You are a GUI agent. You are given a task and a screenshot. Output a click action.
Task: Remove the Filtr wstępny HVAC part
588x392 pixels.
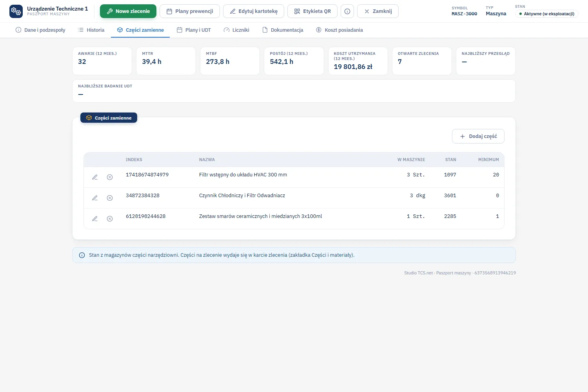click(110, 177)
